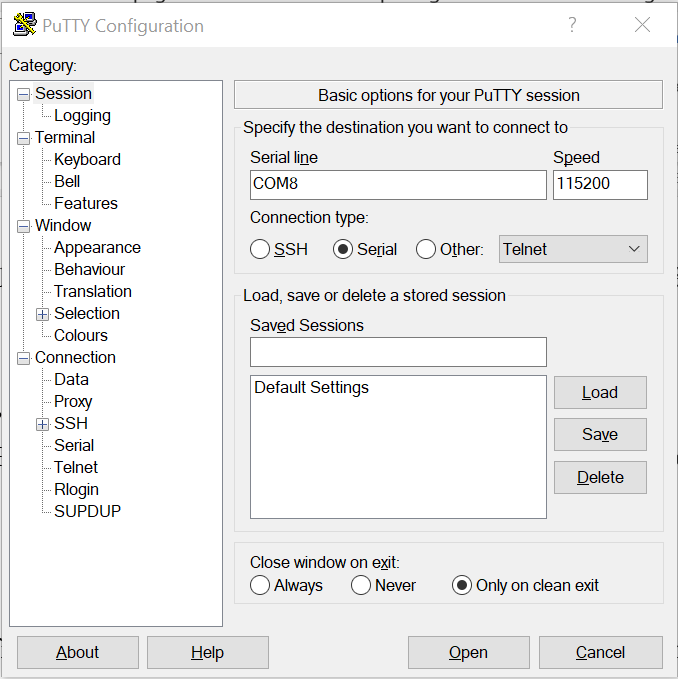Screen dimensions: 678x679
Task: Open the Features settings category
Action: pyautogui.click(x=86, y=204)
